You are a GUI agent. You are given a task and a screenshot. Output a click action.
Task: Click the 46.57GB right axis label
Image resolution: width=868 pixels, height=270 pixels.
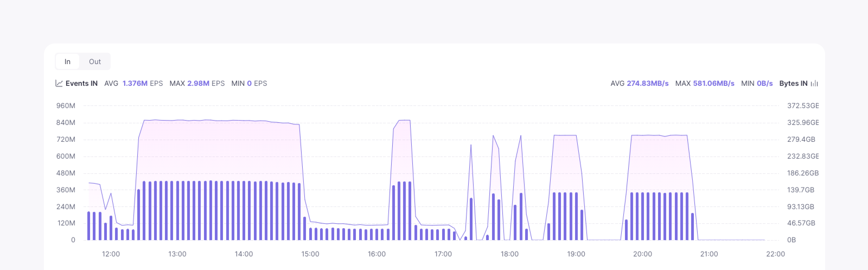click(x=801, y=223)
